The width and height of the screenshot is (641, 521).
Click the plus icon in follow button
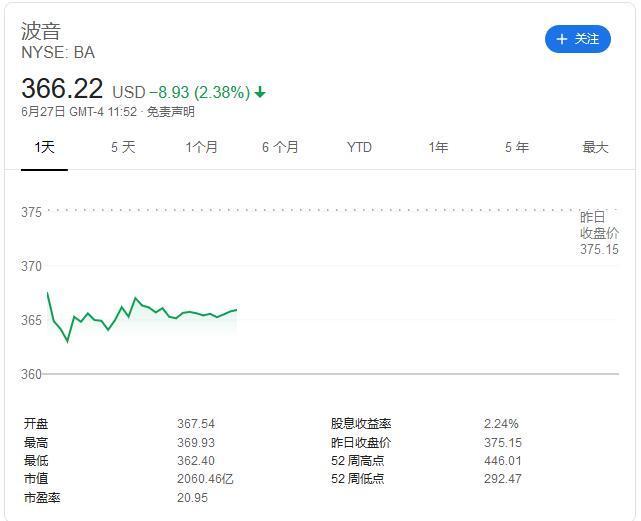pos(562,39)
